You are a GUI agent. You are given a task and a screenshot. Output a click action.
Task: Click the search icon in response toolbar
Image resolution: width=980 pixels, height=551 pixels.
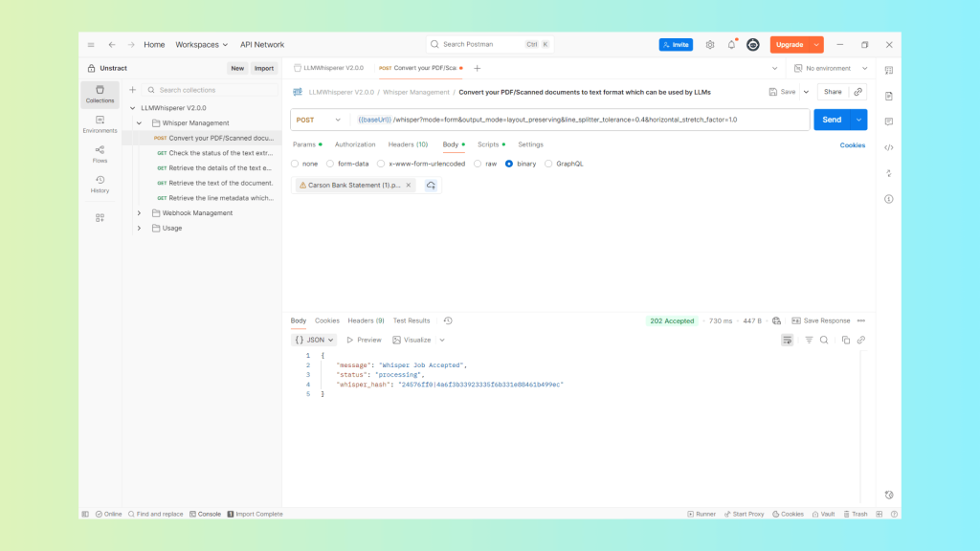(824, 340)
